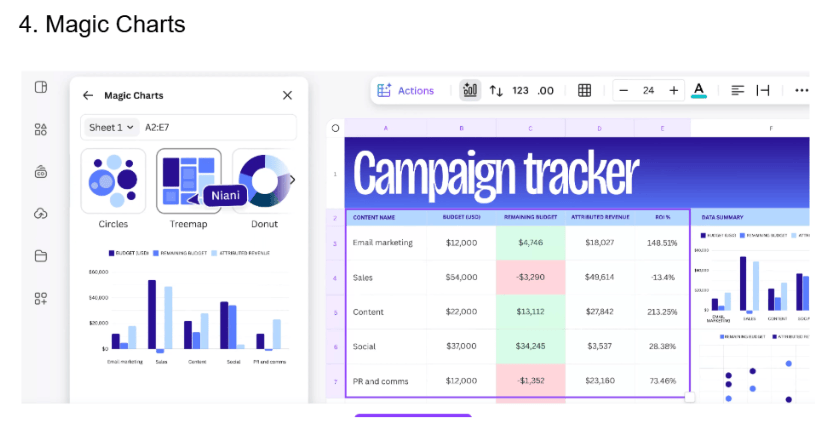Click the $34,245 remaining budget cell
The image size is (815, 433).
[x=531, y=346]
